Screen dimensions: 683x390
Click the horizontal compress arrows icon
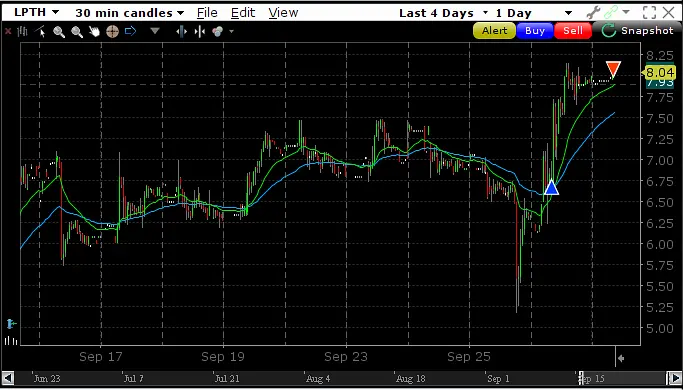point(199,31)
